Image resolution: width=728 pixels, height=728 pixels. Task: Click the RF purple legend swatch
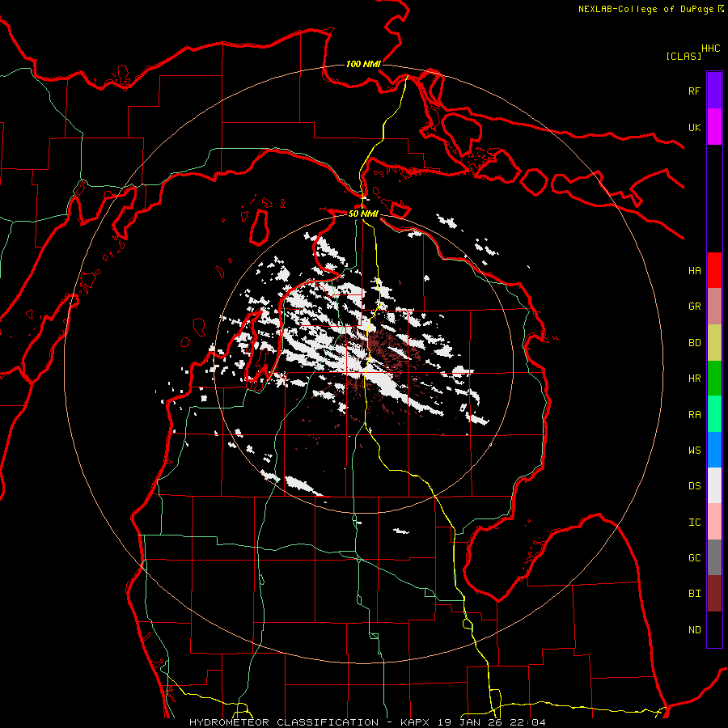[x=714, y=91]
